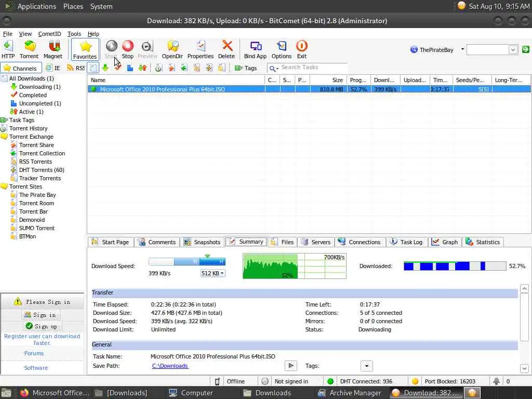Click the IE button in the secondary toolbar
532x399 pixels.
point(53,68)
